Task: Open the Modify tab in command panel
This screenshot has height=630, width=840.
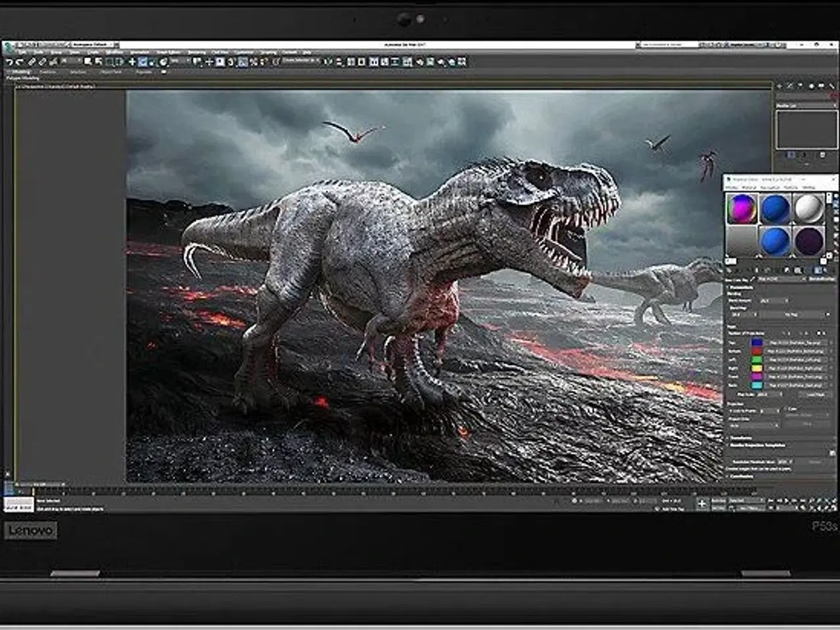Action: coord(790,86)
